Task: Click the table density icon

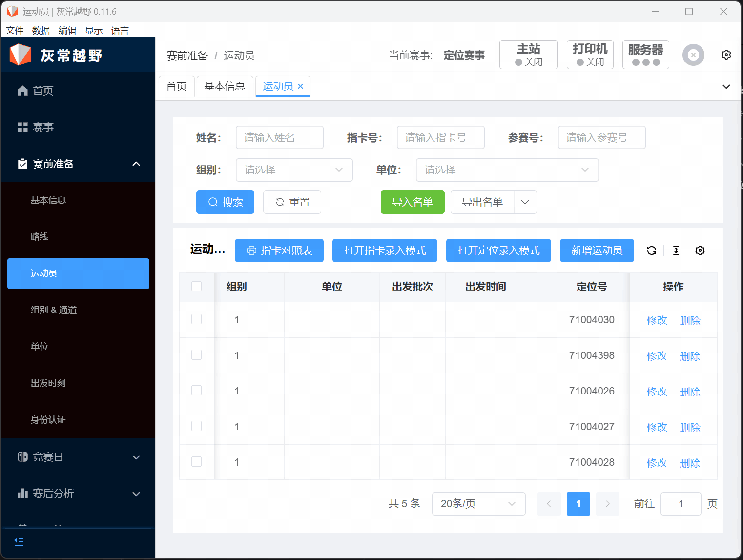Action: click(676, 250)
